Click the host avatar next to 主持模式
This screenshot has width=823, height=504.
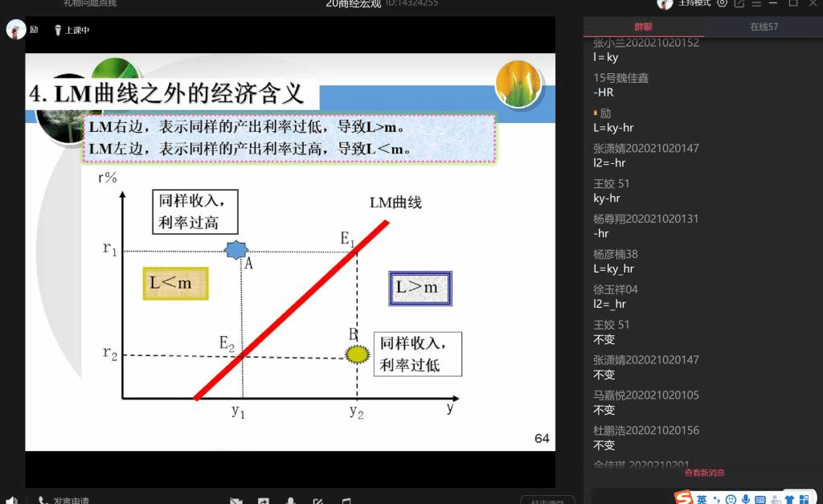[665, 4]
